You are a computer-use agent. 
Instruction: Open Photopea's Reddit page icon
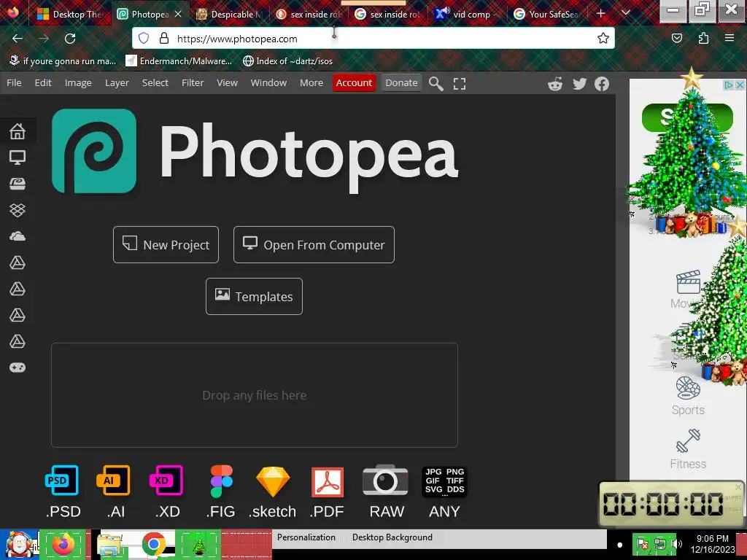[555, 84]
